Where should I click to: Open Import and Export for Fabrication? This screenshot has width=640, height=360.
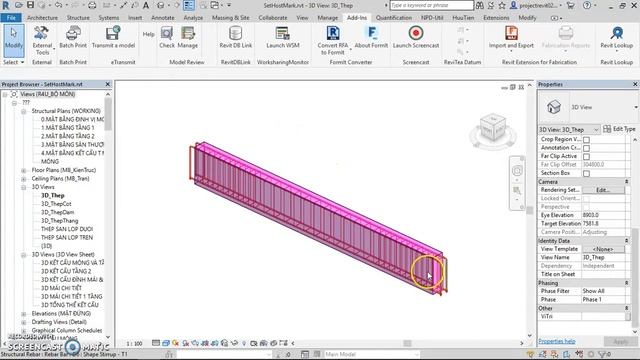pos(511,38)
